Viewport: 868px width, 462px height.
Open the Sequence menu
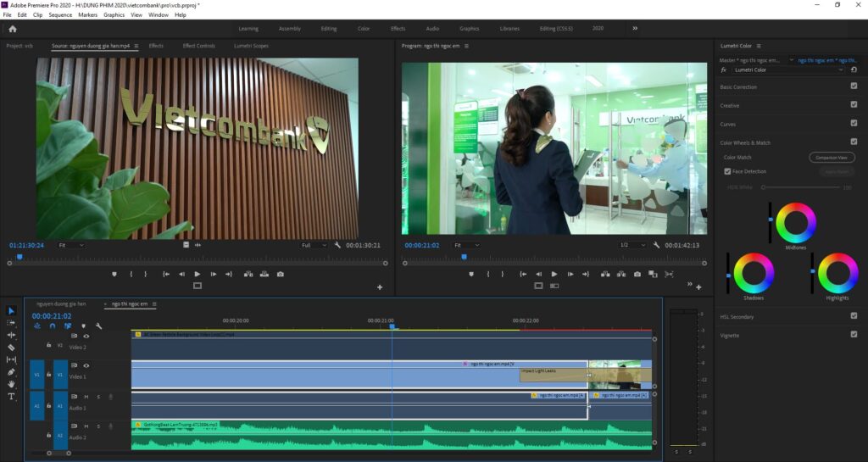[60, 15]
